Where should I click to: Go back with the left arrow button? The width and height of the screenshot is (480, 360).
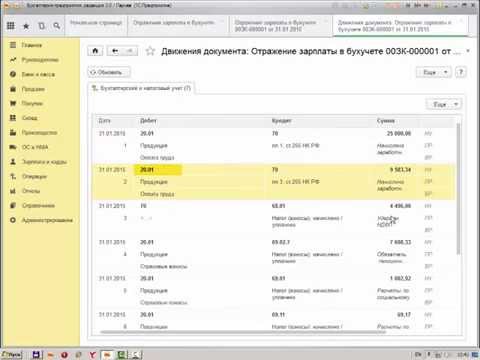point(115,51)
